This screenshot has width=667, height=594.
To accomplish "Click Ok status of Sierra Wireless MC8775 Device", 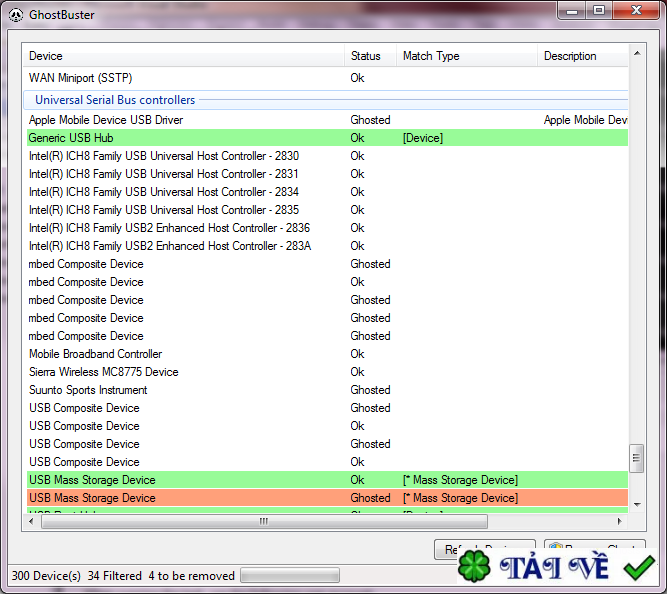I will pyautogui.click(x=357, y=372).
